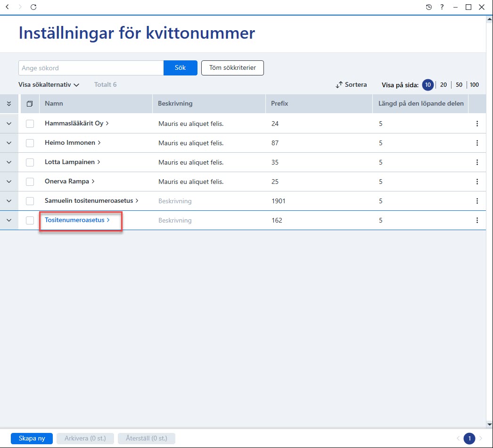This screenshot has width=493, height=448.
Task: Expand the Visa sökalternativ dropdown
Action: [49, 84]
